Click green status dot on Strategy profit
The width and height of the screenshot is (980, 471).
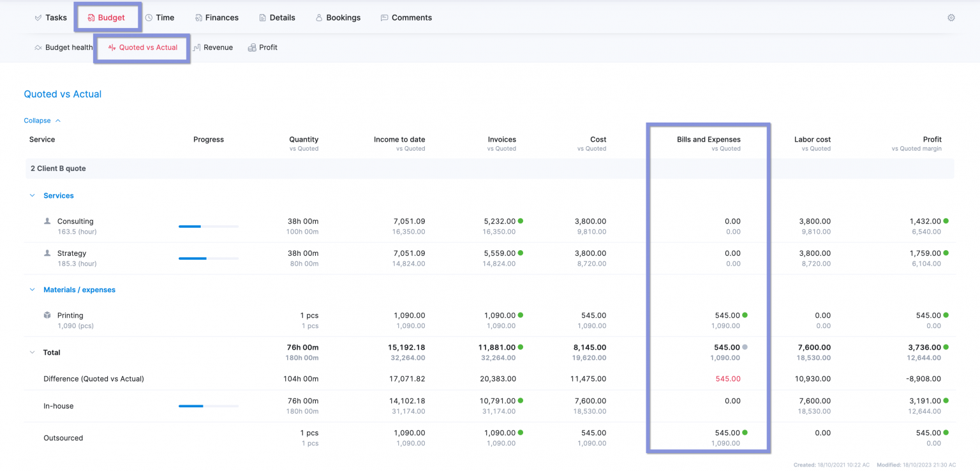[x=946, y=253]
